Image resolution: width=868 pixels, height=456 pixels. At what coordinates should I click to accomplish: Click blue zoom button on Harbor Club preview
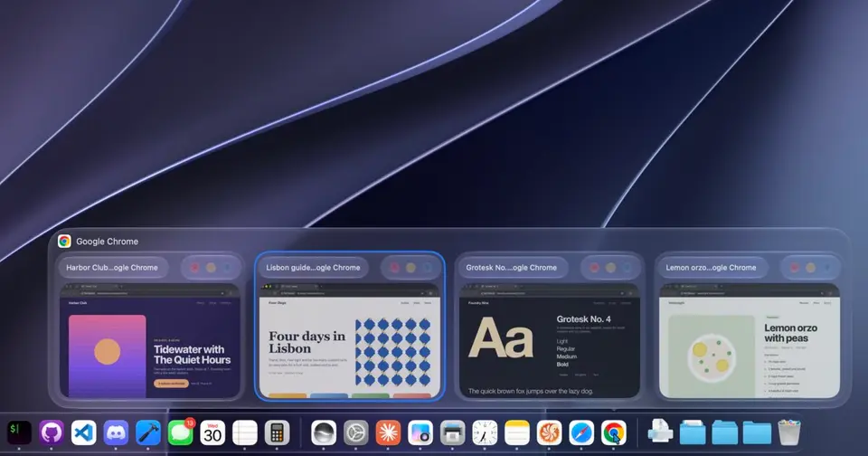227,268
